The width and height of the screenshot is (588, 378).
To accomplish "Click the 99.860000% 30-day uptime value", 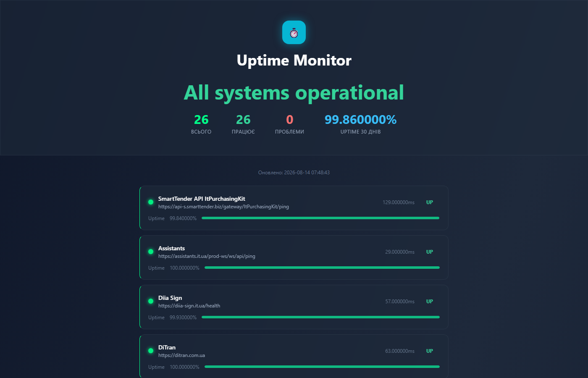I will point(361,120).
